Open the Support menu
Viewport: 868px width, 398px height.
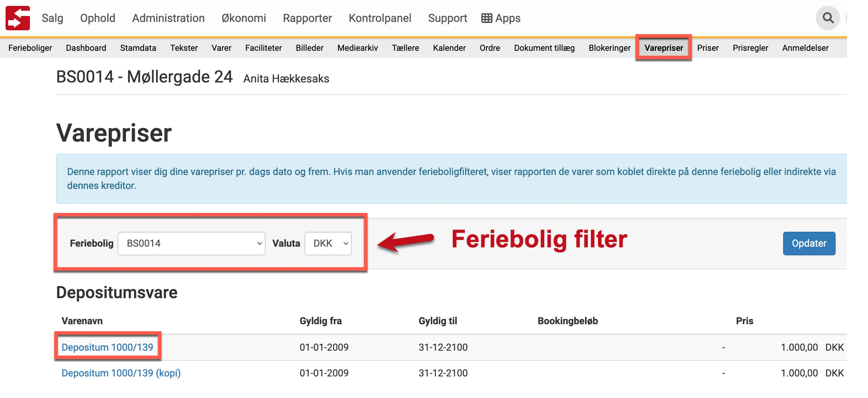(x=448, y=18)
